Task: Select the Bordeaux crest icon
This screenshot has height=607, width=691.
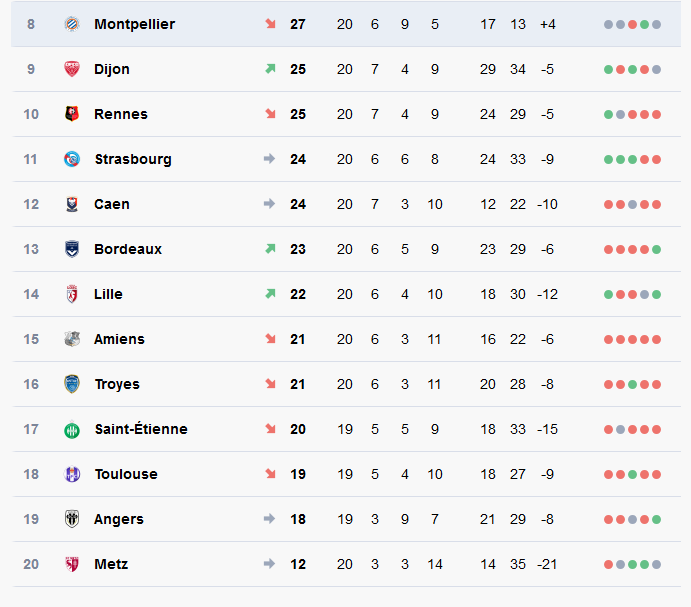Action: (x=72, y=249)
